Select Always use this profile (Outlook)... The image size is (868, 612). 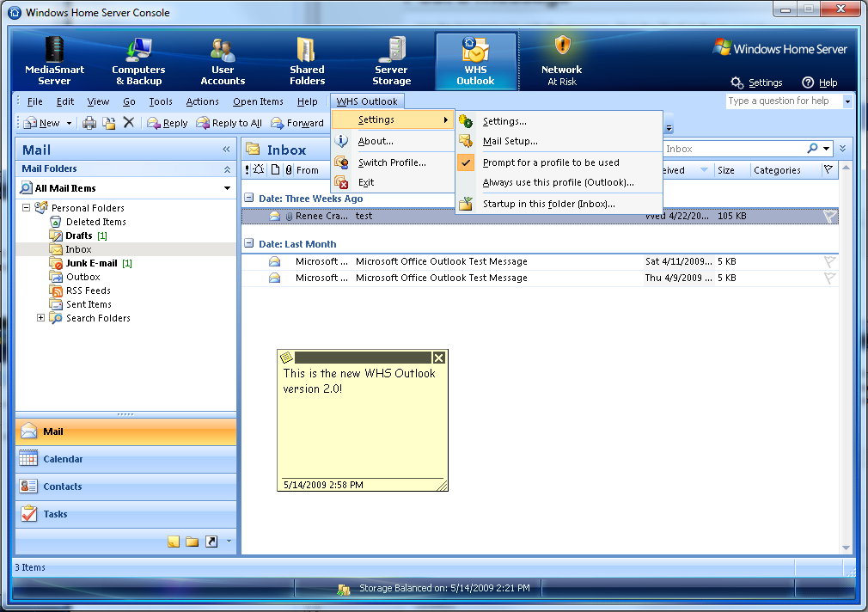[559, 182]
